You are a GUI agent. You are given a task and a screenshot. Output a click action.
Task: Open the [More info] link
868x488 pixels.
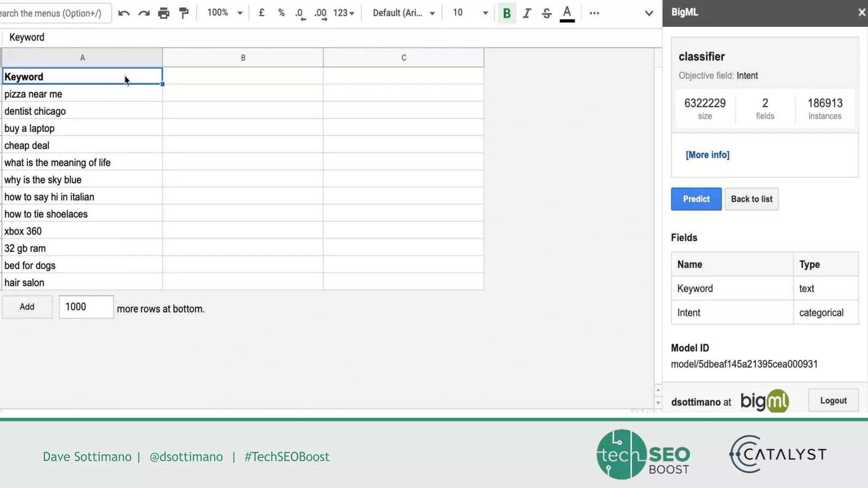(707, 155)
